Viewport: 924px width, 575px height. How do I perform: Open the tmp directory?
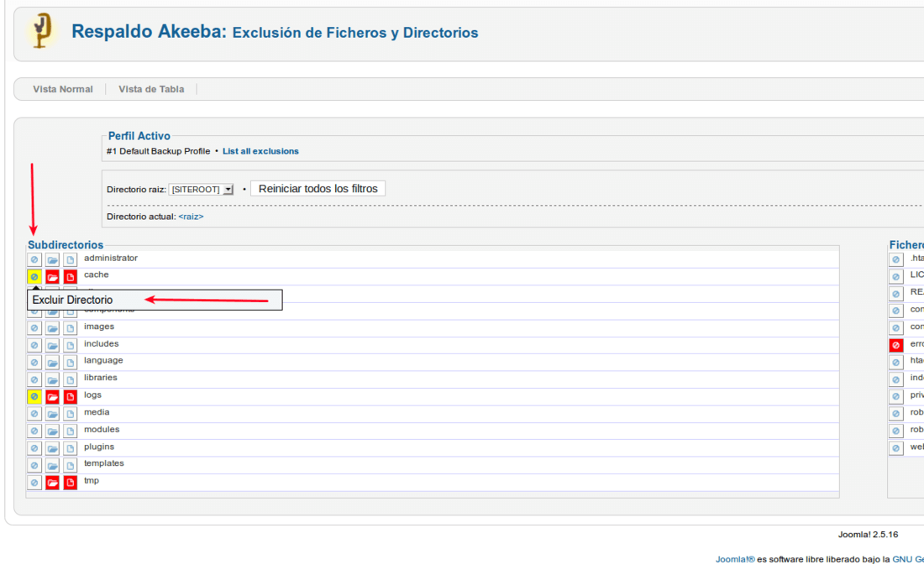coord(92,481)
